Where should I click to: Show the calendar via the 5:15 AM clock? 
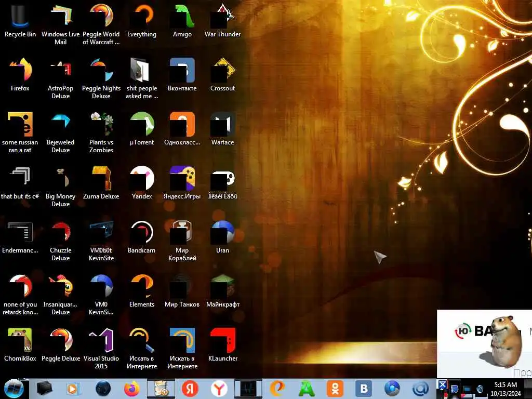click(506, 389)
